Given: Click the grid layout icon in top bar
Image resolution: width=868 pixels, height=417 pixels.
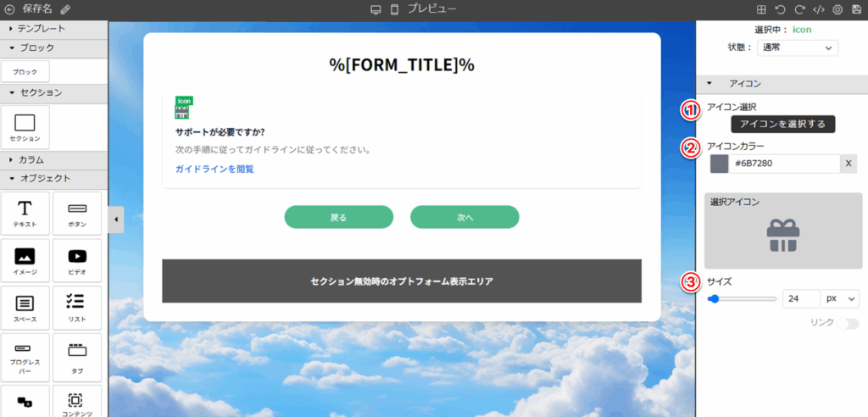Looking at the screenshot, I should tap(761, 9).
